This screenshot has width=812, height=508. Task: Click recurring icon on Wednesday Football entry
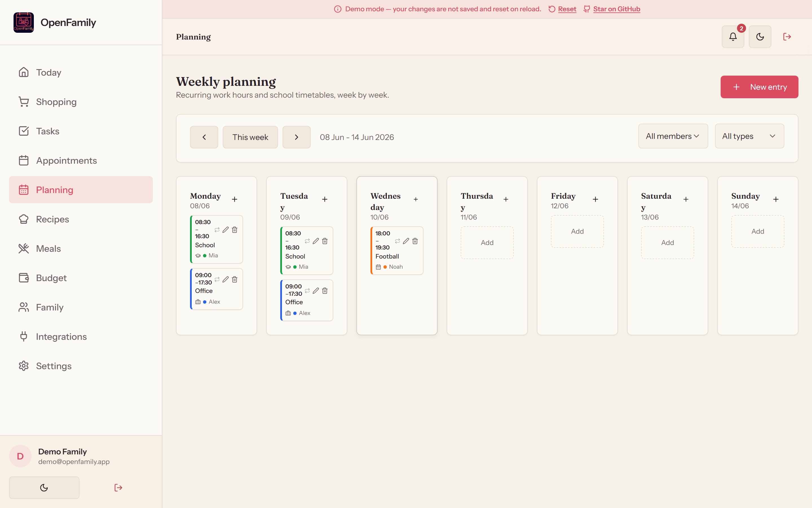click(x=398, y=241)
